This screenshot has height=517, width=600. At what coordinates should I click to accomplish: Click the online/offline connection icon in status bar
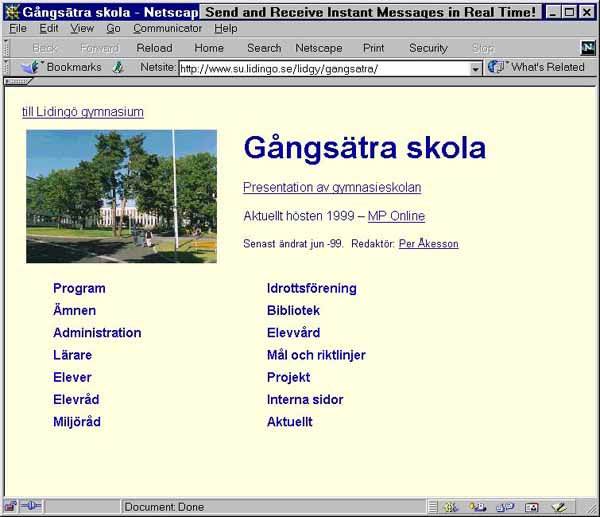31,507
